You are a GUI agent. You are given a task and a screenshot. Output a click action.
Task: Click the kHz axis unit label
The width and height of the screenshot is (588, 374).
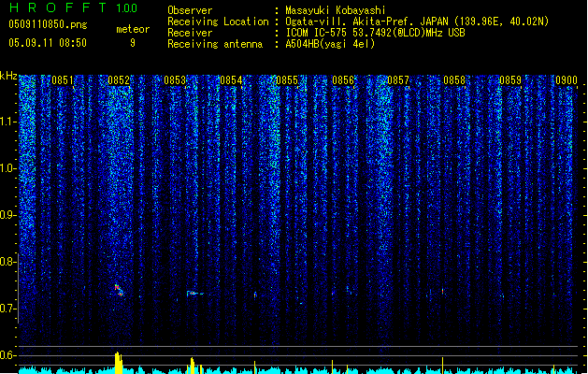tap(8, 76)
